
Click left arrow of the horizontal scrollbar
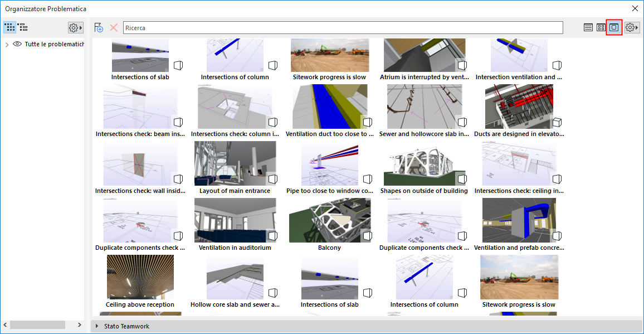click(x=5, y=325)
